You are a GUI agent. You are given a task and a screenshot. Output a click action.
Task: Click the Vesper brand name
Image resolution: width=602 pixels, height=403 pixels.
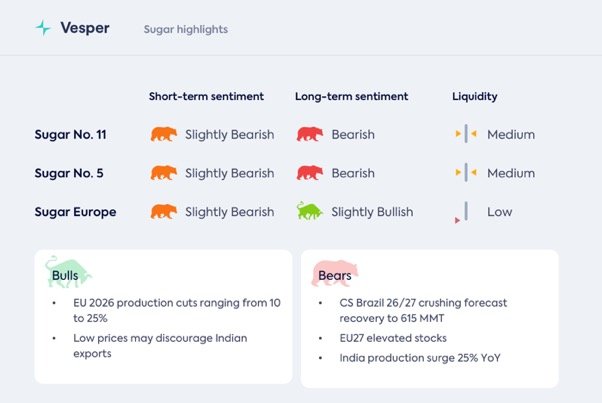click(x=85, y=29)
